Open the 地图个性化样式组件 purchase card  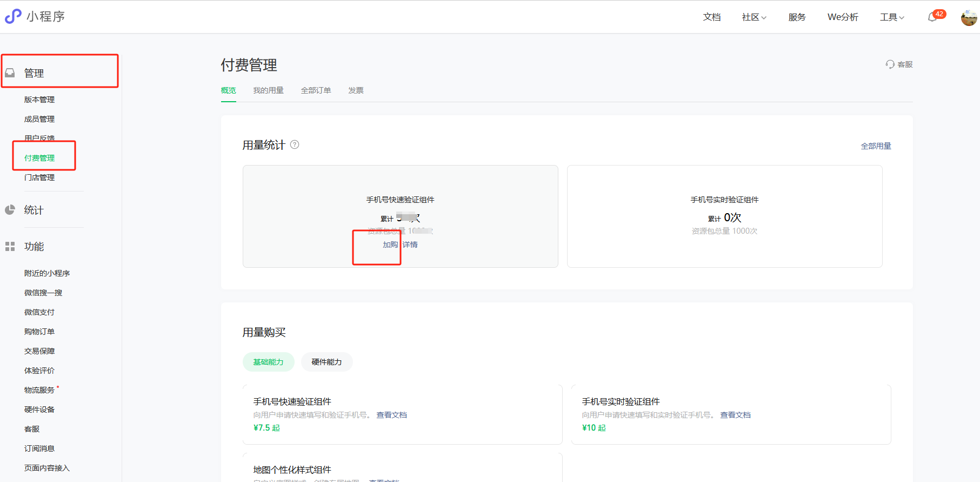coord(403,467)
